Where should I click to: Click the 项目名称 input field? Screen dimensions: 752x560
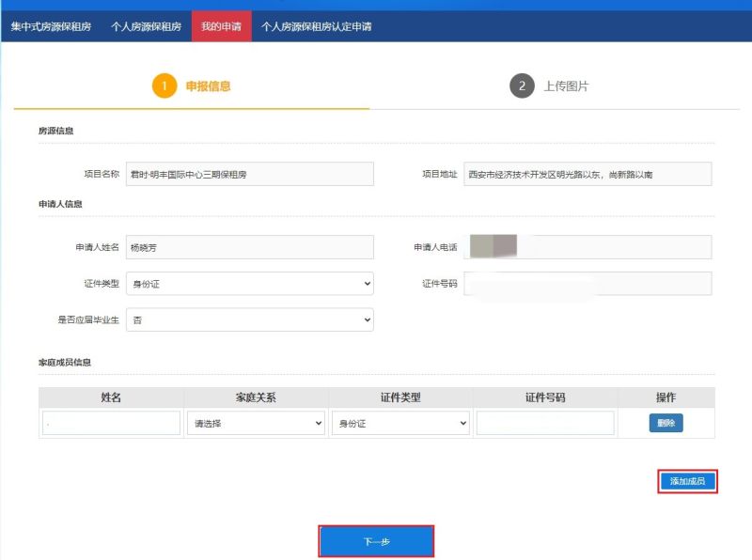click(248, 174)
